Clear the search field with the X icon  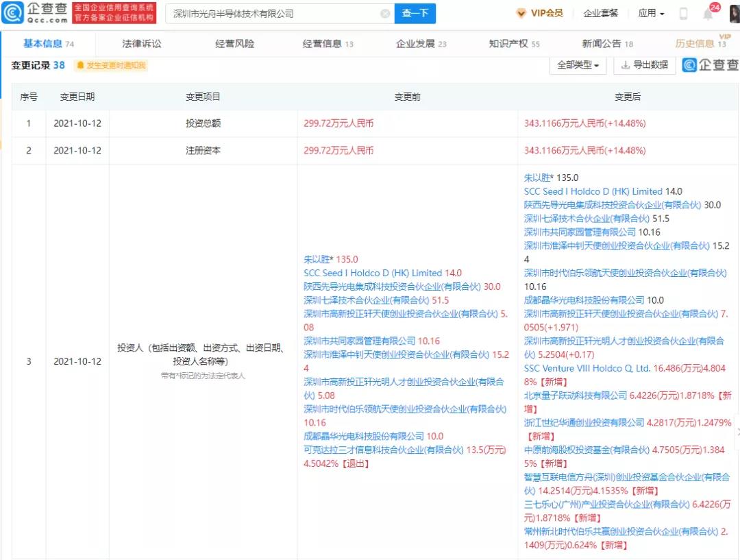385,14
